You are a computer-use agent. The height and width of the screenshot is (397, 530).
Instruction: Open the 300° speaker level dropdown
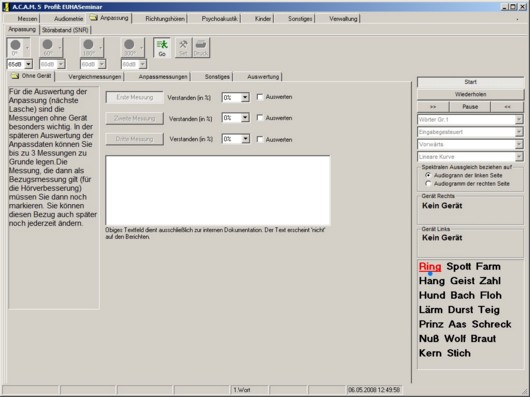tap(143, 64)
